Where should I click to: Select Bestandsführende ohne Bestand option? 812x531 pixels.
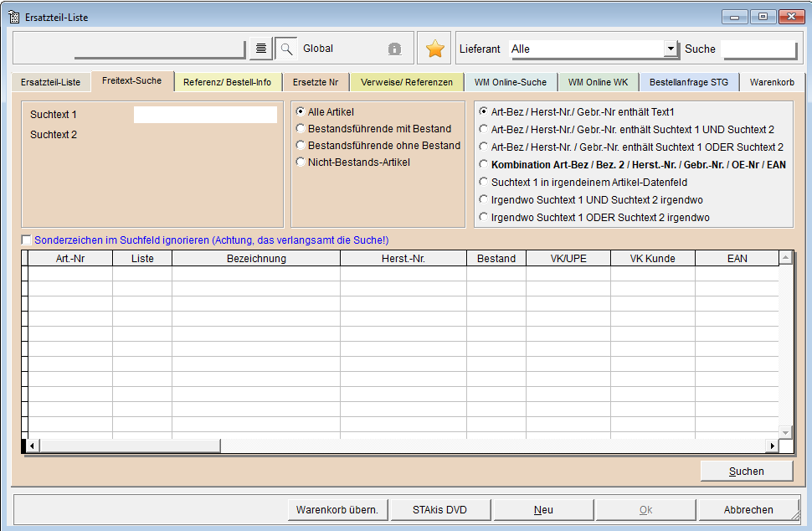[301, 146]
